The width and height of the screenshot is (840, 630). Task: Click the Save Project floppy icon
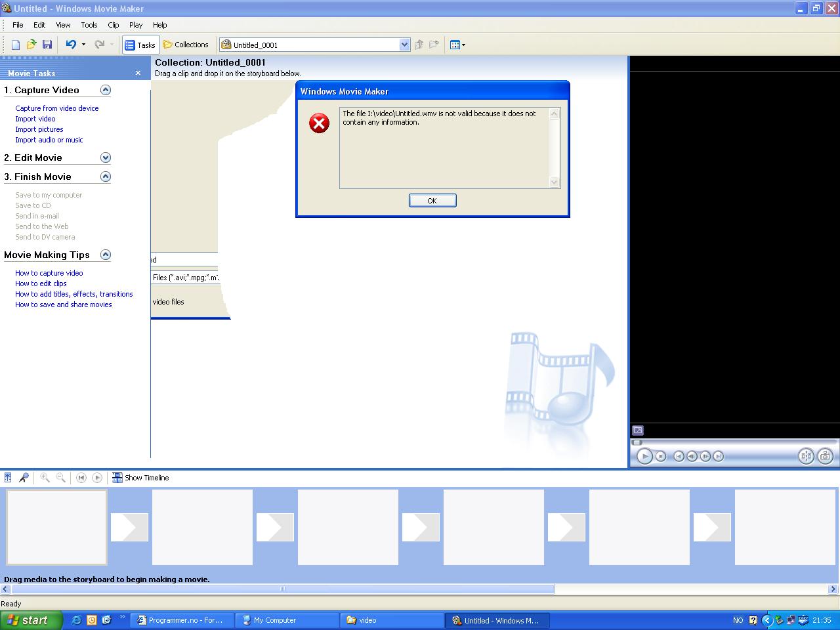pyautogui.click(x=47, y=45)
